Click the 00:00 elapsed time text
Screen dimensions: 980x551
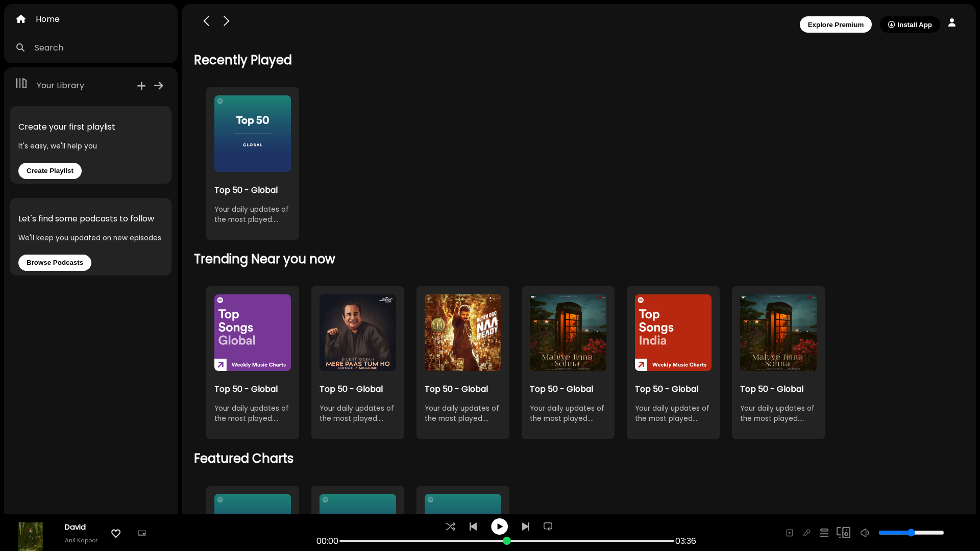[x=327, y=541]
